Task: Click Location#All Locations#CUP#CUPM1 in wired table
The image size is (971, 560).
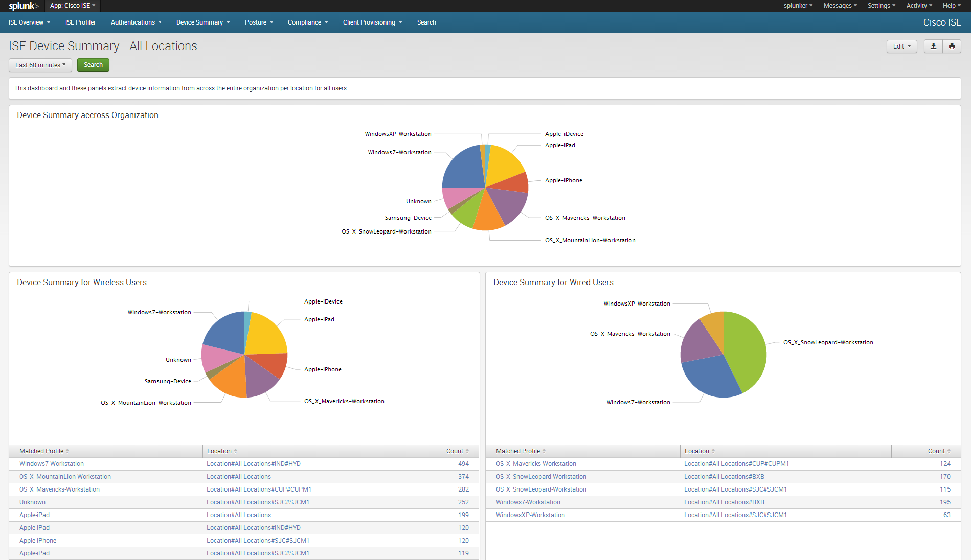Action: point(736,464)
